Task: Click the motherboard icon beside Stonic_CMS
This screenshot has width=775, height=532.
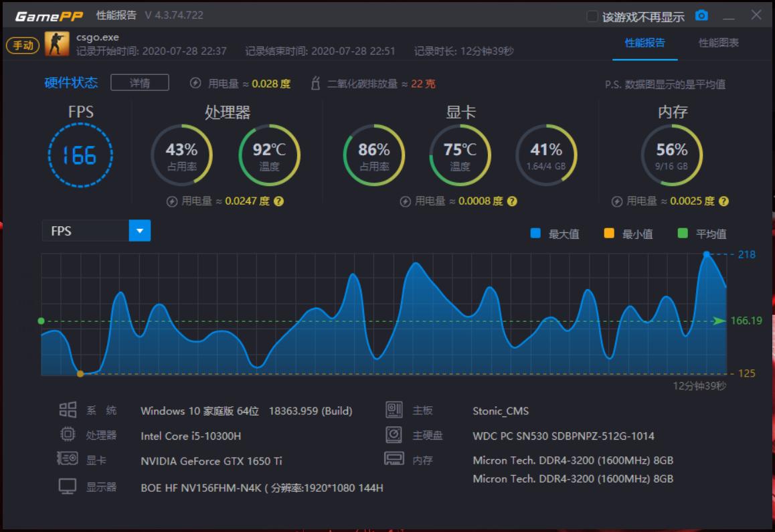Action: pyautogui.click(x=394, y=410)
